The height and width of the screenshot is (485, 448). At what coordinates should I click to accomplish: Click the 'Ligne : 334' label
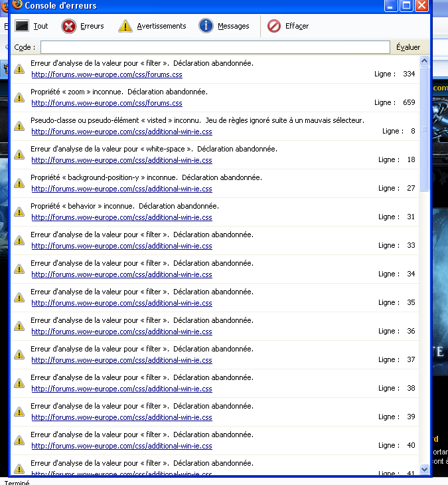(x=394, y=74)
